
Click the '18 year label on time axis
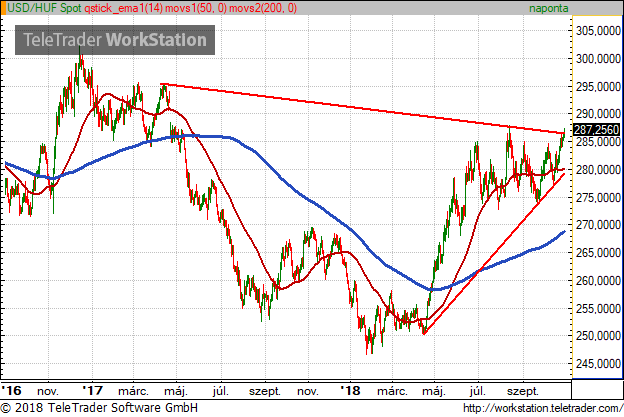(351, 391)
